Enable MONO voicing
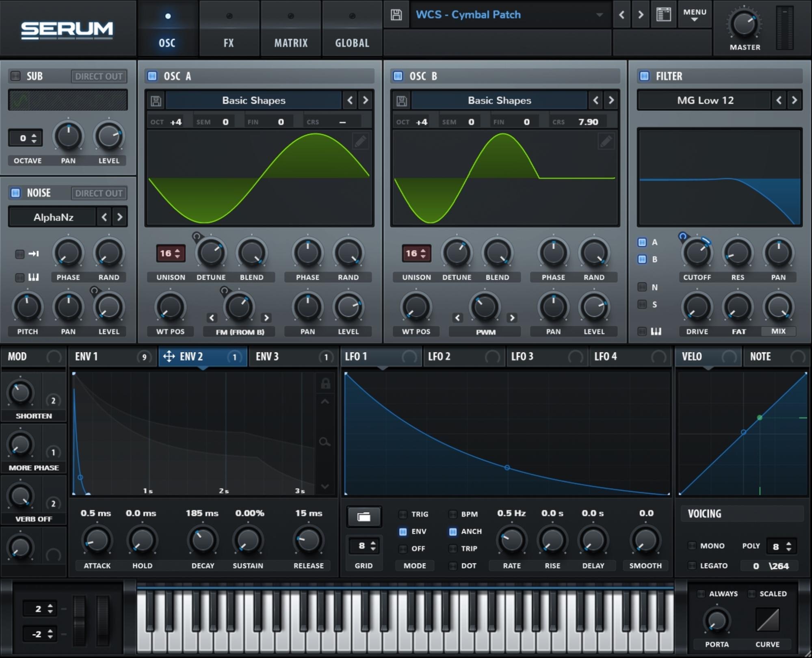812x658 pixels. coord(692,545)
